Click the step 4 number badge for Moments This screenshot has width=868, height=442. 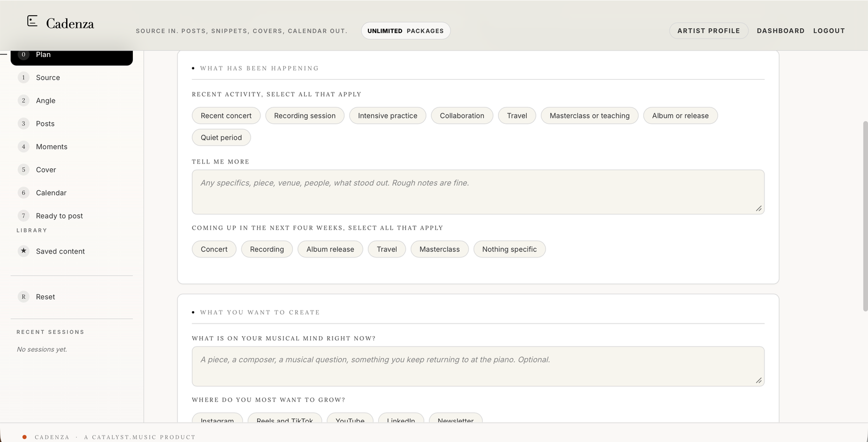(x=23, y=147)
